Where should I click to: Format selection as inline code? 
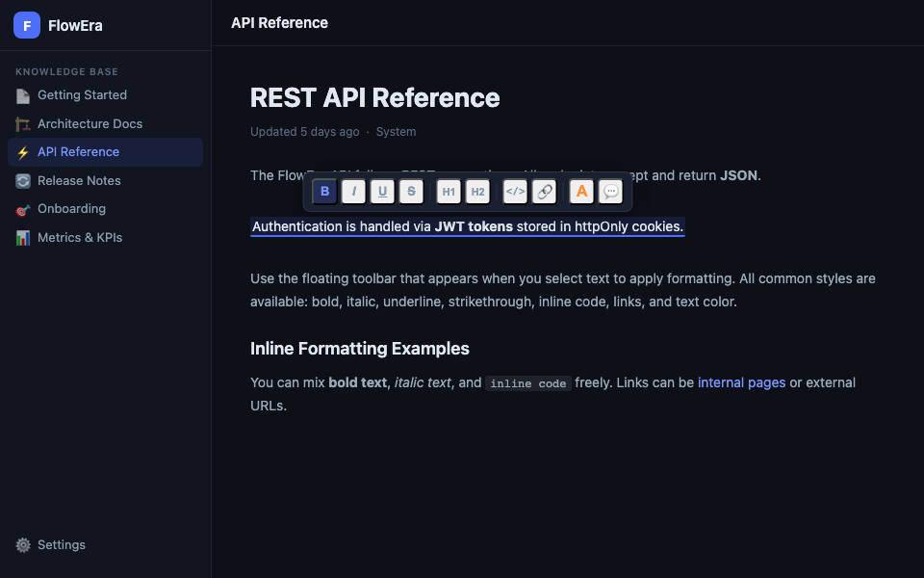tap(516, 192)
